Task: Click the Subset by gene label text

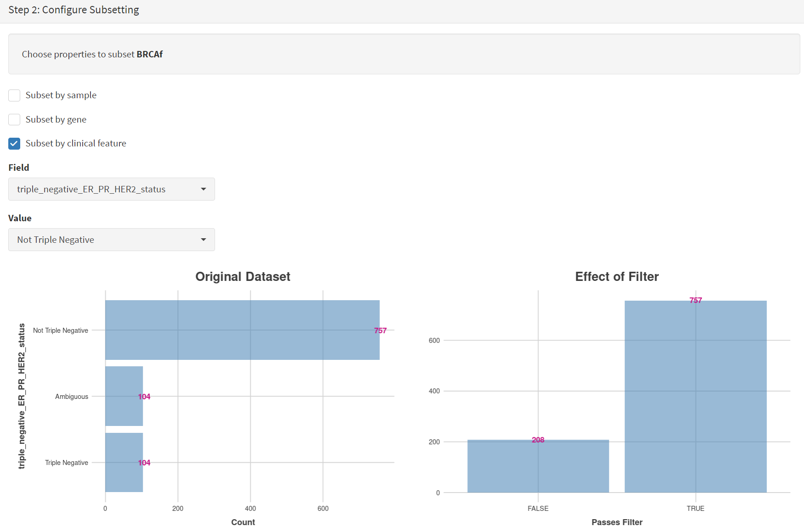Action: coord(56,119)
